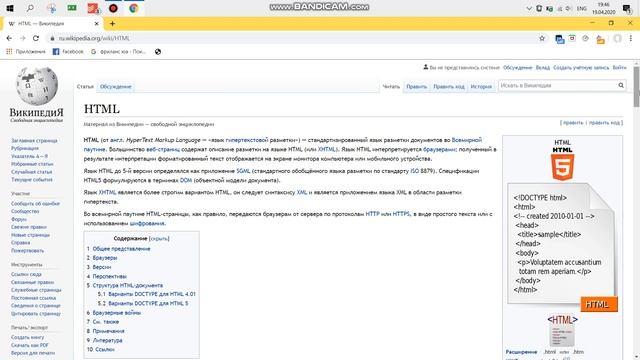
Task: Open the blue translate extension icon
Action: 560,39
